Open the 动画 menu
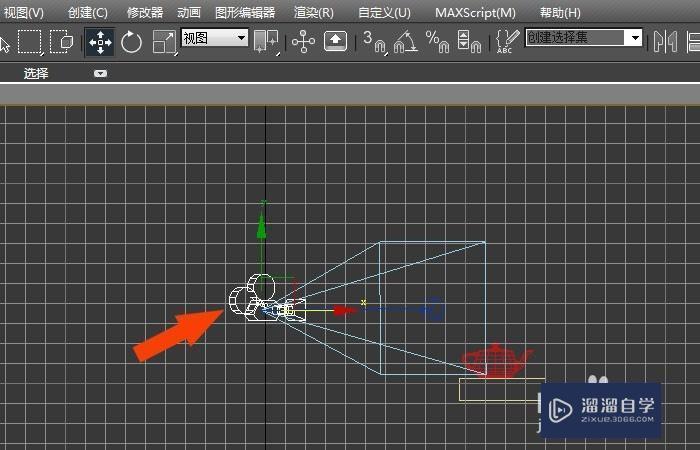The image size is (700, 450). pos(189,12)
